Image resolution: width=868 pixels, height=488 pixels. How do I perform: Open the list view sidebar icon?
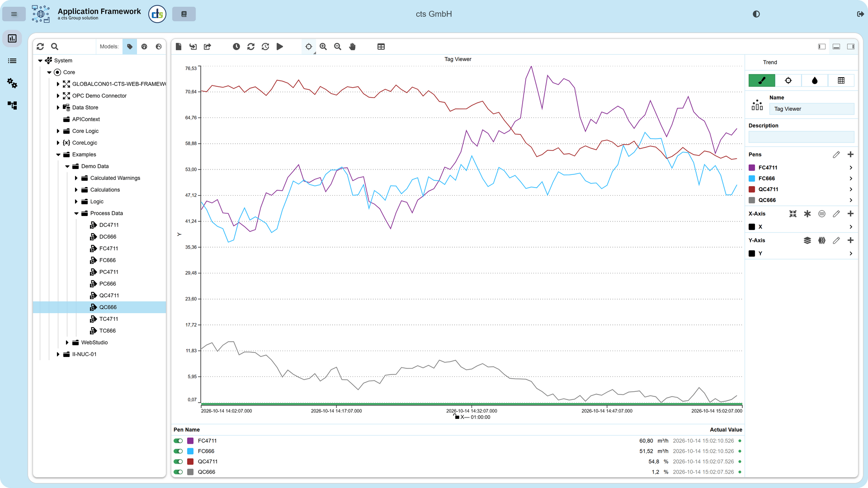(x=12, y=61)
